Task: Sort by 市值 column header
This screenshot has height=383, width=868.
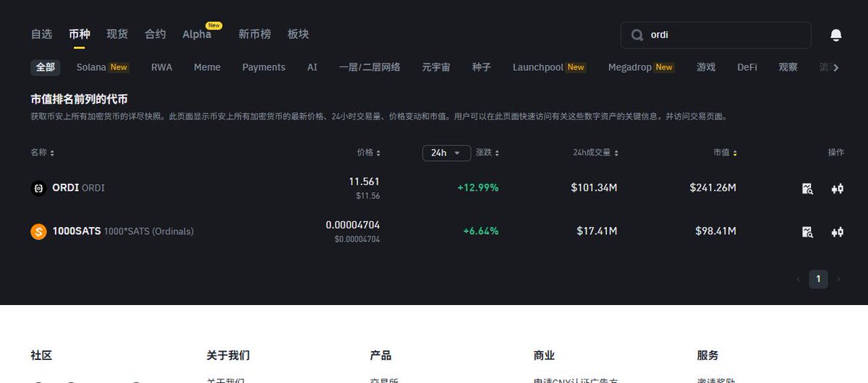Action: tap(726, 152)
